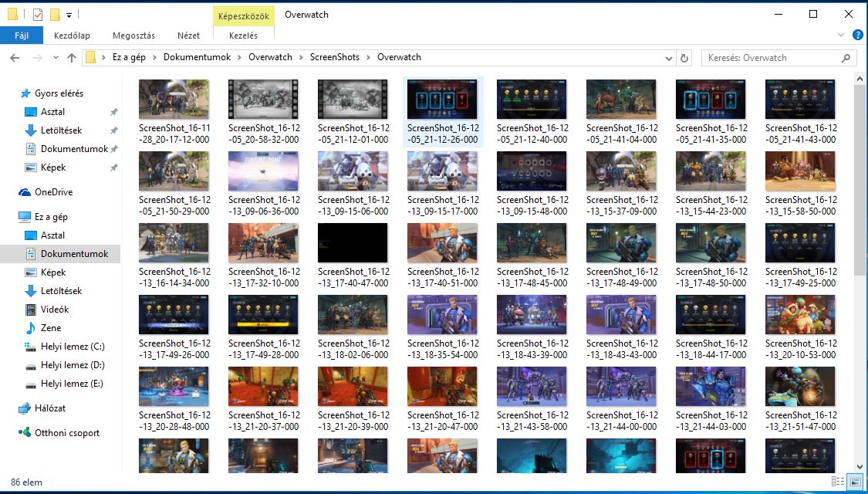
Task: Collapse the ribbon with the chevron
Action: 841,35
